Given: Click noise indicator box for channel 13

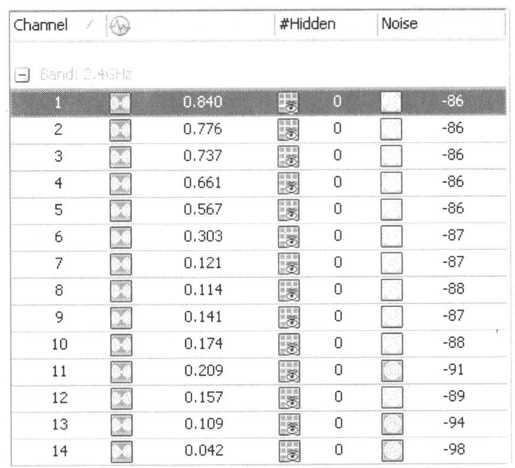Looking at the screenshot, I should tap(392, 424).
